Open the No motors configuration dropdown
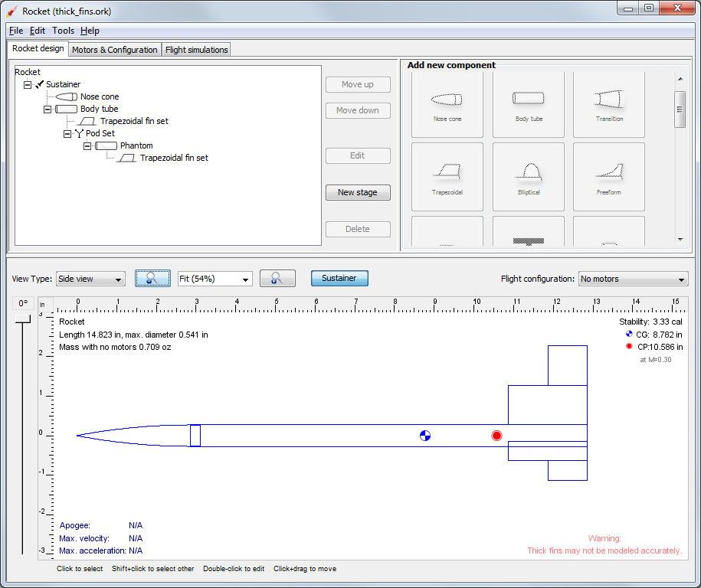The image size is (701, 588). pyautogui.click(x=633, y=279)
